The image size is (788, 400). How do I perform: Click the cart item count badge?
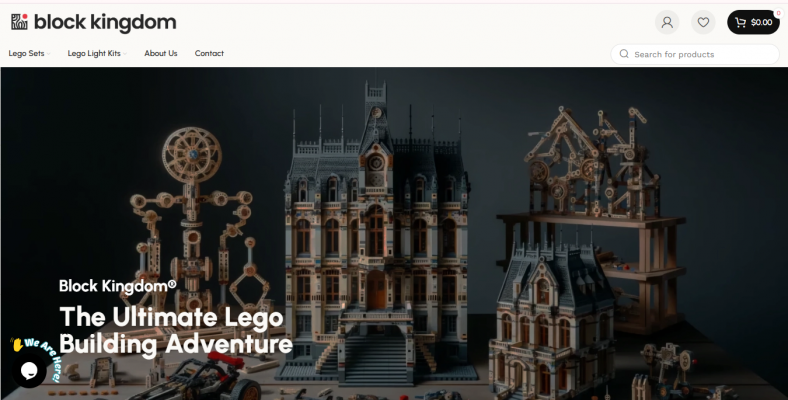(x=778, y=14)
